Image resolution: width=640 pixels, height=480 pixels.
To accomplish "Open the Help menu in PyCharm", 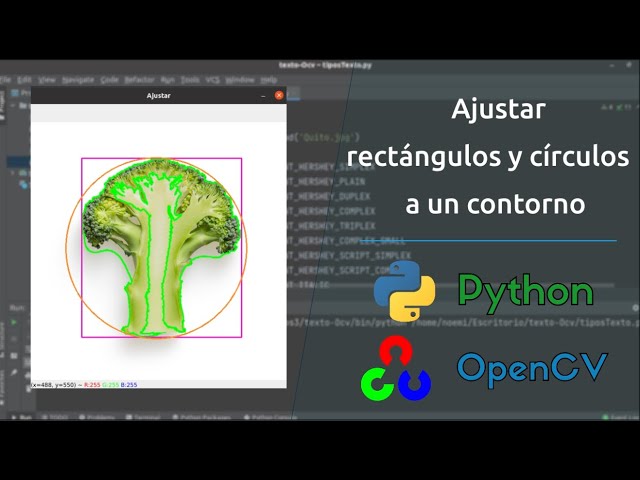I will [269, 80].
